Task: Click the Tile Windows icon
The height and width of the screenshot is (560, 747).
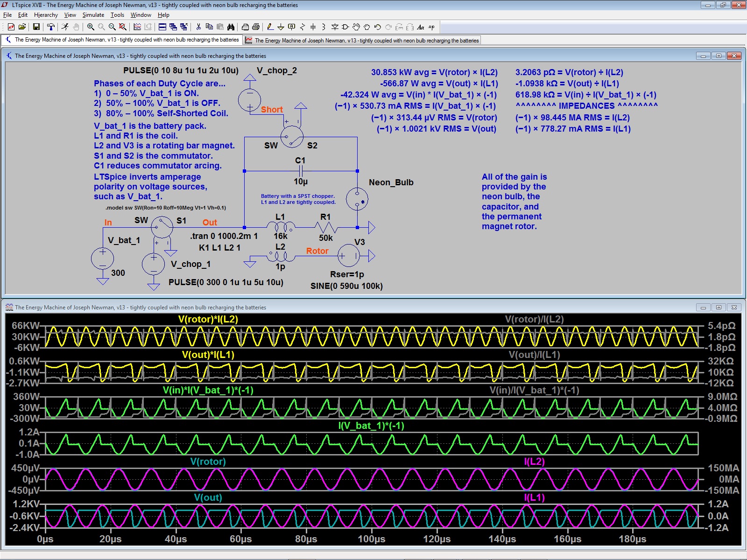Action: pos(162,27)
